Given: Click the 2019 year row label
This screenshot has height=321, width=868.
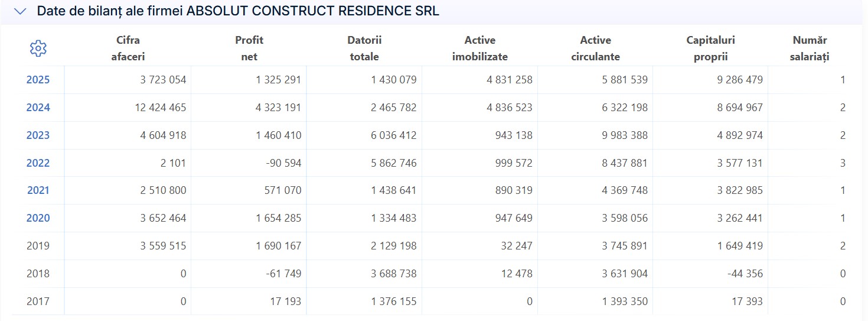Looking at the screenshot, I should coord(38,246).
